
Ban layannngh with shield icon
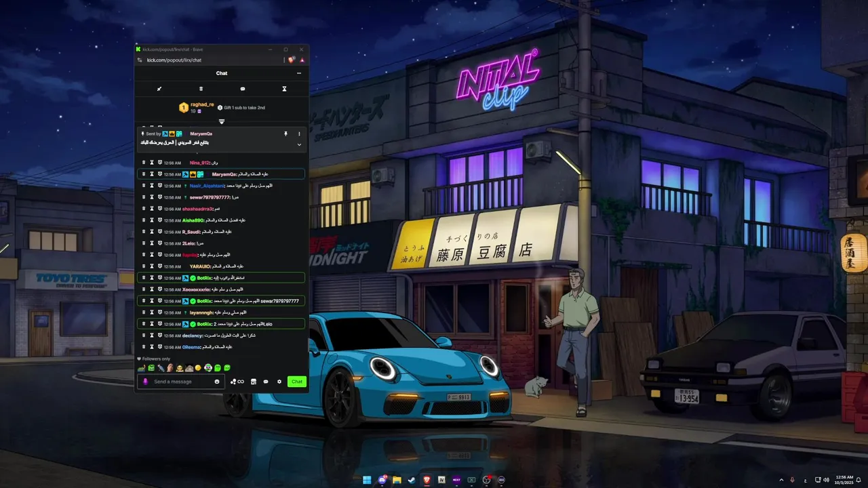click(160, 312)
